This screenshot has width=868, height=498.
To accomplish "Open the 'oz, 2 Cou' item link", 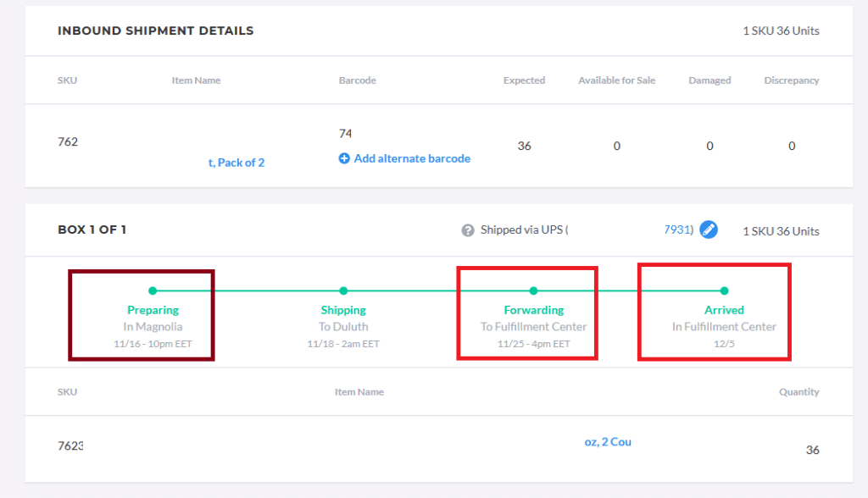I will 608,441.
